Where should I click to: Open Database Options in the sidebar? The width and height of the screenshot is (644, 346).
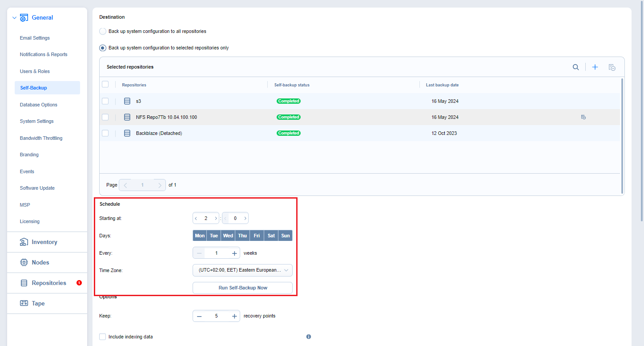point(38,105)
